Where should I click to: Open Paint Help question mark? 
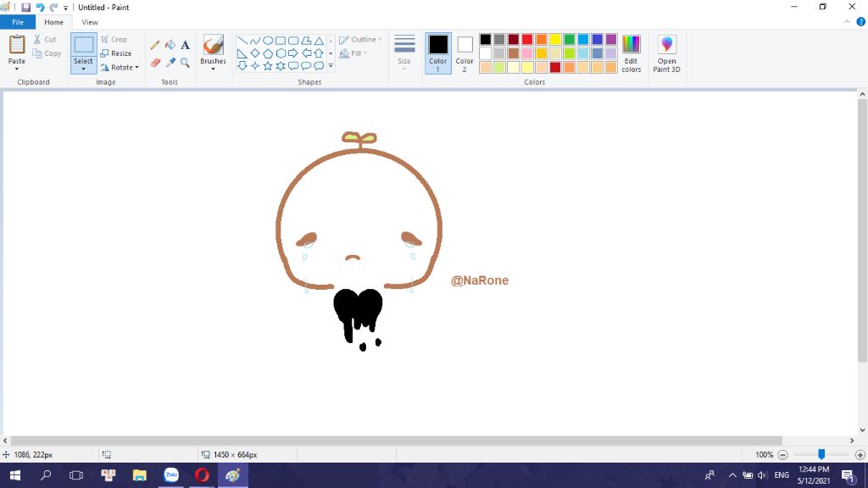(x=861, y=22)
